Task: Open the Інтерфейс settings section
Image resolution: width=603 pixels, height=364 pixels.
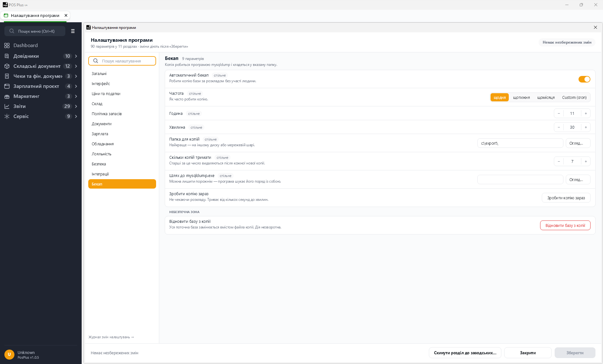Action: [x=122, y=84]
